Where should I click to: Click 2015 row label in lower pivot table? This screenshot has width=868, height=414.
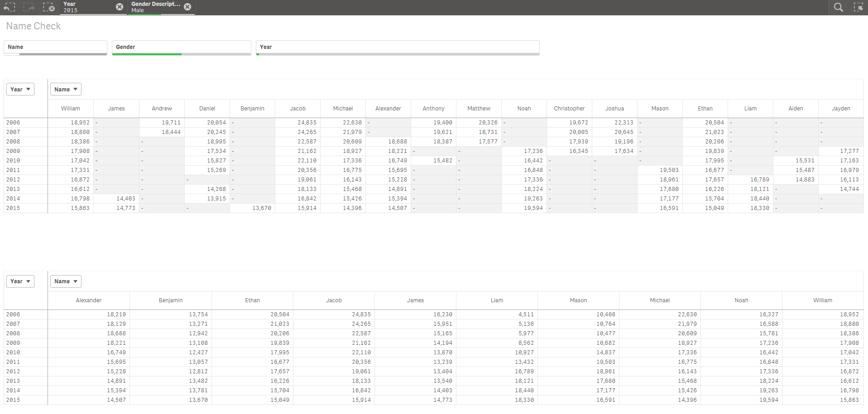[x=25, y=400]
